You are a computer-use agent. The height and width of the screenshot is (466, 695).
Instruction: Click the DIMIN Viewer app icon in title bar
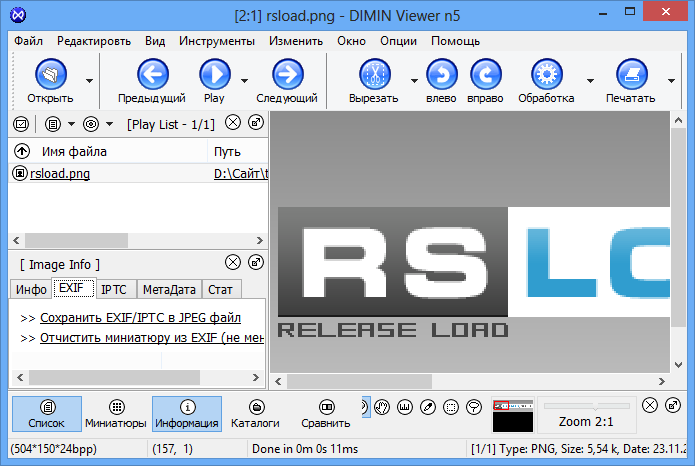18,15
